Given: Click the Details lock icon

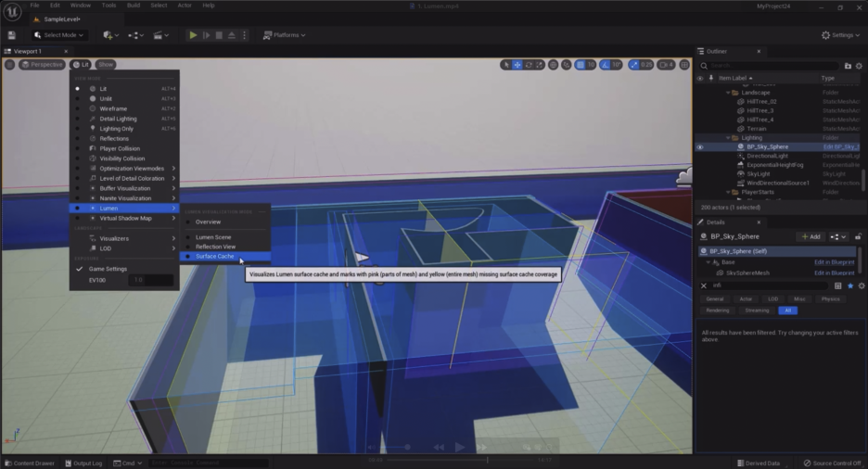Looking at the screenshot, I should pyautogui.click(x=858, y=236).
